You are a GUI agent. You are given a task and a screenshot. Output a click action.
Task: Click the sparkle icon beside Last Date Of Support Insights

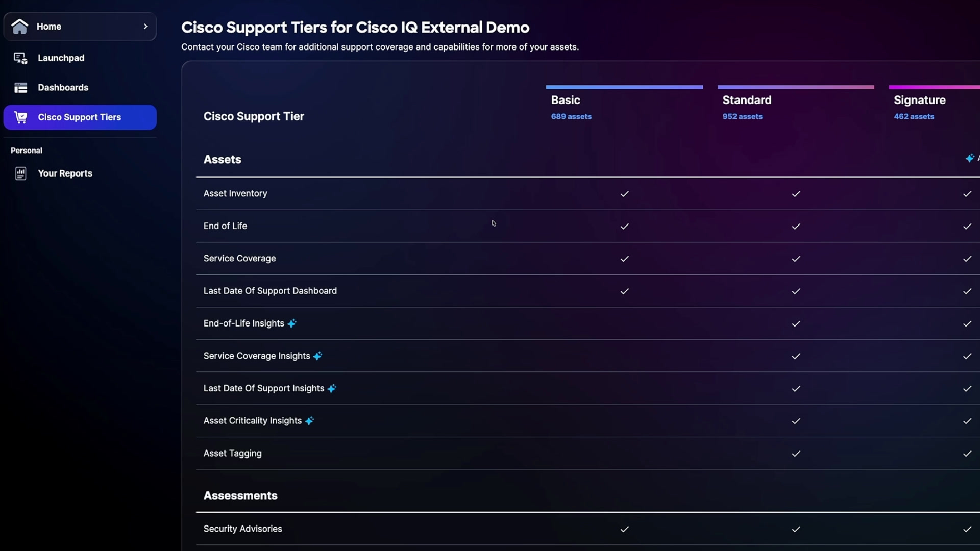[332, 389]
